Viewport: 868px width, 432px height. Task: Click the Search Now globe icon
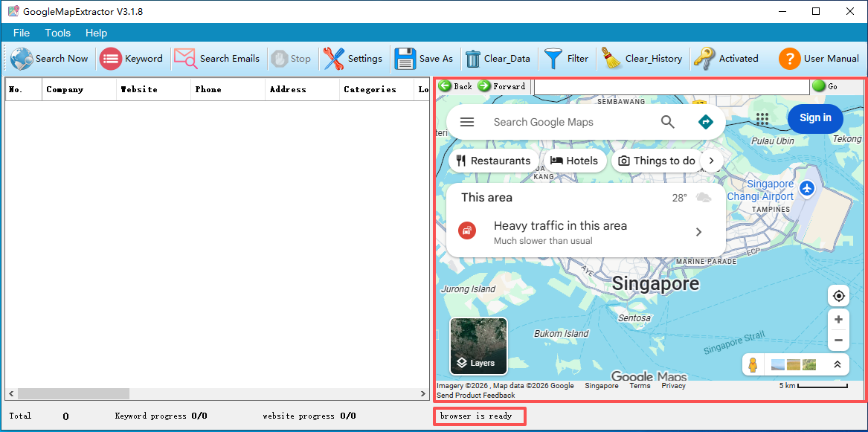click(x=22, y=59)
